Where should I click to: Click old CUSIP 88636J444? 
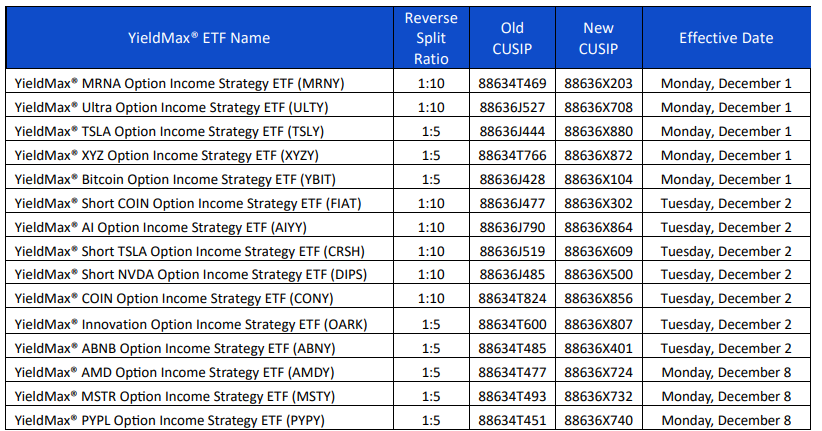512,132
